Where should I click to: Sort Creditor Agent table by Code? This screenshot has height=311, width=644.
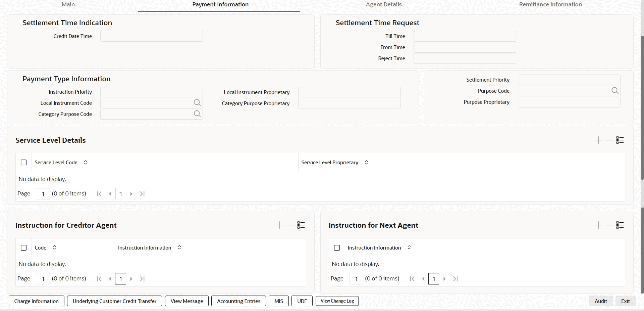click(54, 248)
